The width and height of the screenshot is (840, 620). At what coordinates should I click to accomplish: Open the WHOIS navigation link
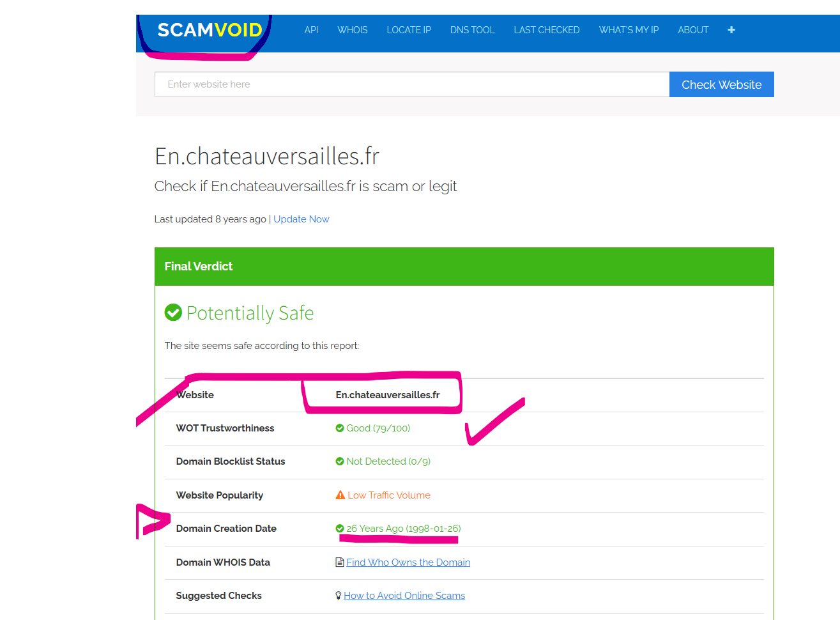pyautogui.click(x=353, y=30)
